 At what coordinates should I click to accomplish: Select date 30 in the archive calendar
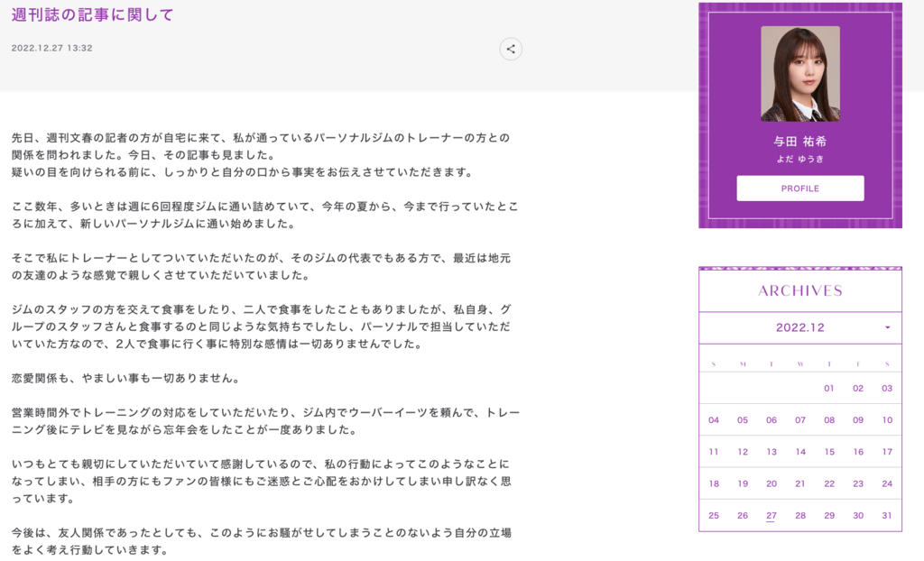pyautogui.click(x=858, y=516)
